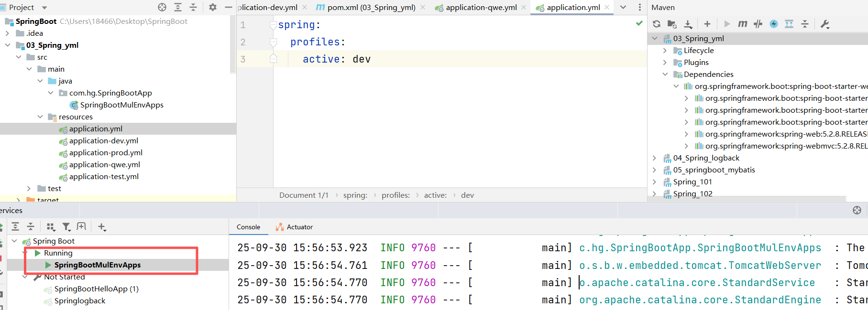868x310 pixels.
Task: Click StandardEngine class link in console
Action: pos(700,299)
